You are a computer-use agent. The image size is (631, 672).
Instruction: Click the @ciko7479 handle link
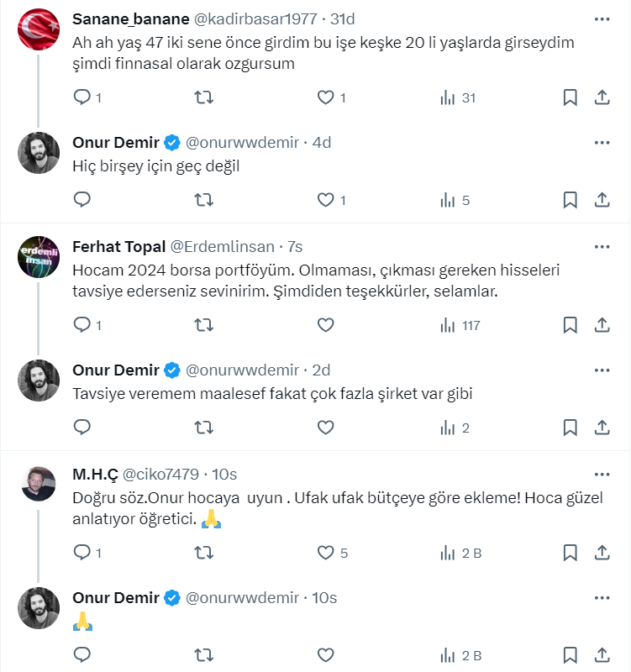point(171,474)
